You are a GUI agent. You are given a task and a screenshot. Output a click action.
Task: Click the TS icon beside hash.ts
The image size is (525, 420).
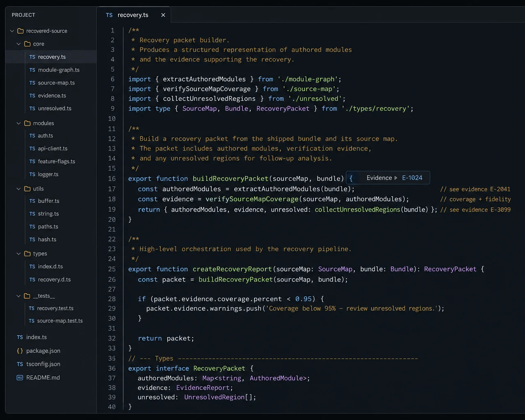pyautogui.click(x=32, y=240)
